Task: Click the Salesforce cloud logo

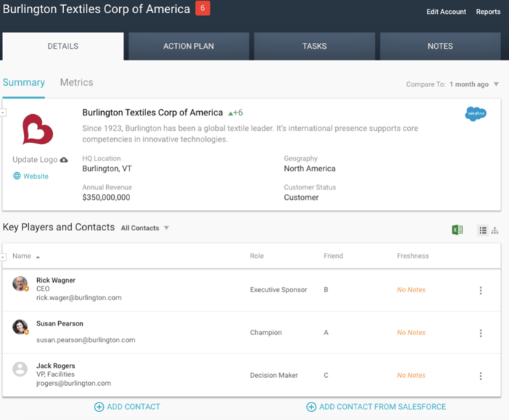Action: coord(476,114)
